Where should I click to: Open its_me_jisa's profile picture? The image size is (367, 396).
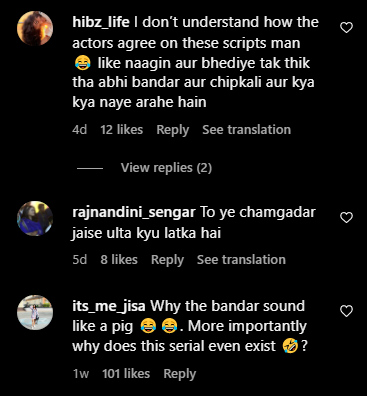click(x=35, y=312)
